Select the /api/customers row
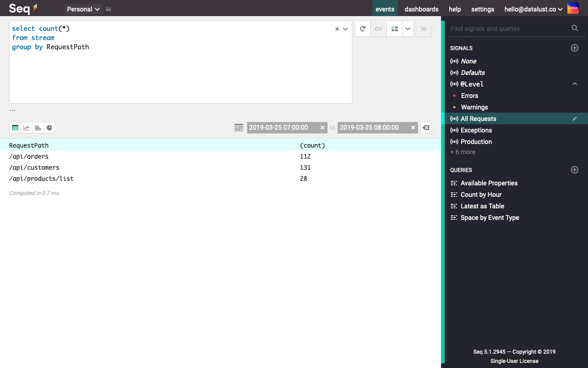Image resolution: width=588 pixels, height=368 pixels. click(220, 167)
